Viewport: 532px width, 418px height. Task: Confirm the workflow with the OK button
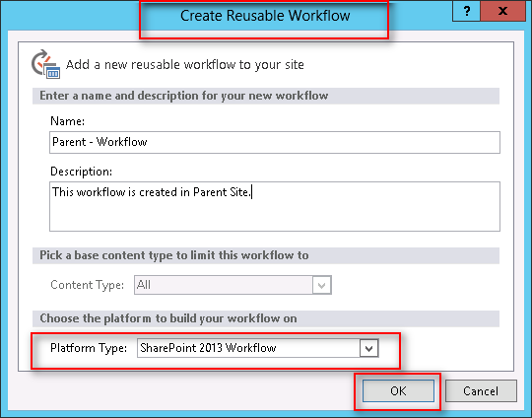coord(398,390)
